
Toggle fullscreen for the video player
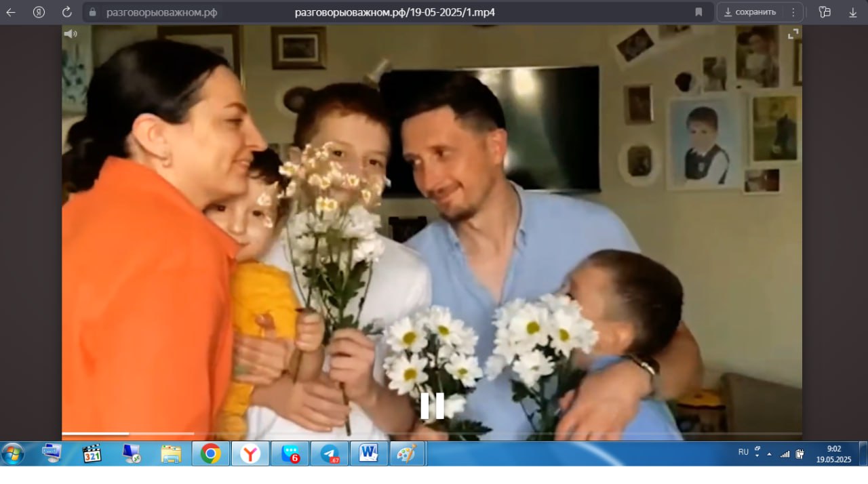[x=793, y=33]
